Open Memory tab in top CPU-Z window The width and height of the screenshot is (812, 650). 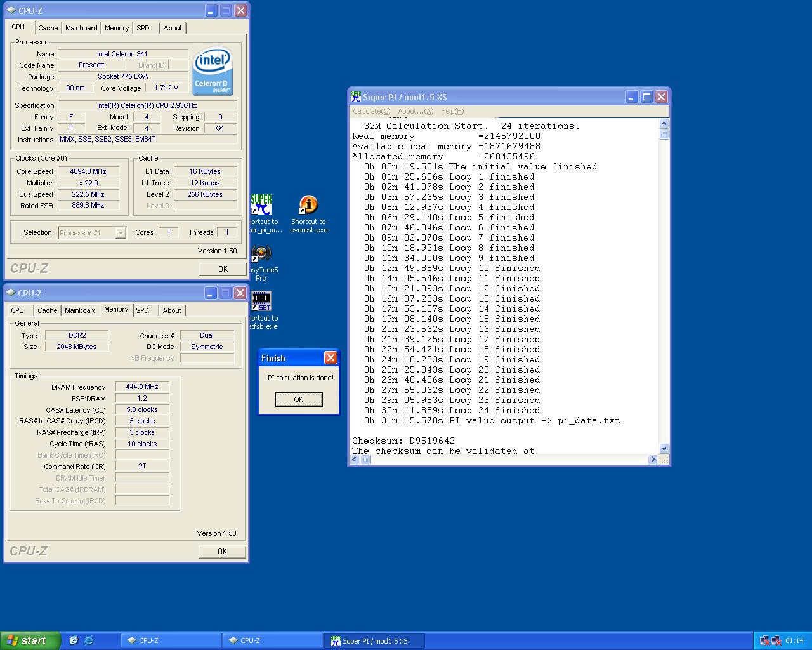pyautogui.click(x=117, y=28)
